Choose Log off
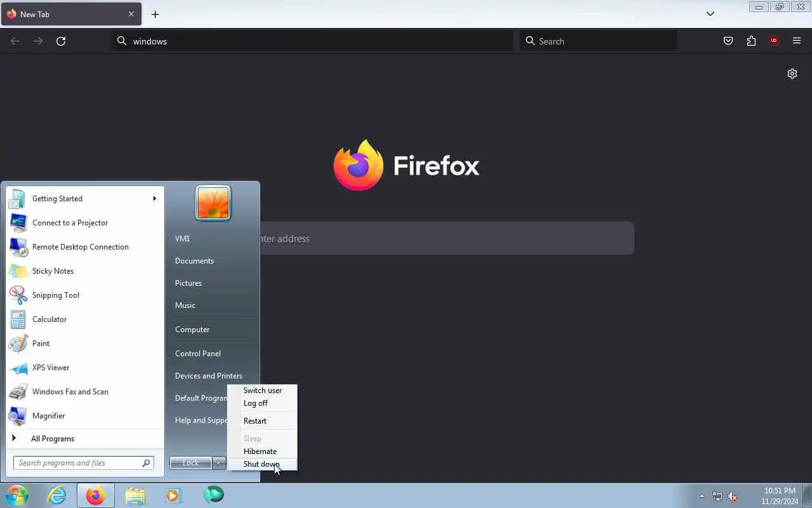The width and height of the screenshot is (812, 508). pos(263,403)
